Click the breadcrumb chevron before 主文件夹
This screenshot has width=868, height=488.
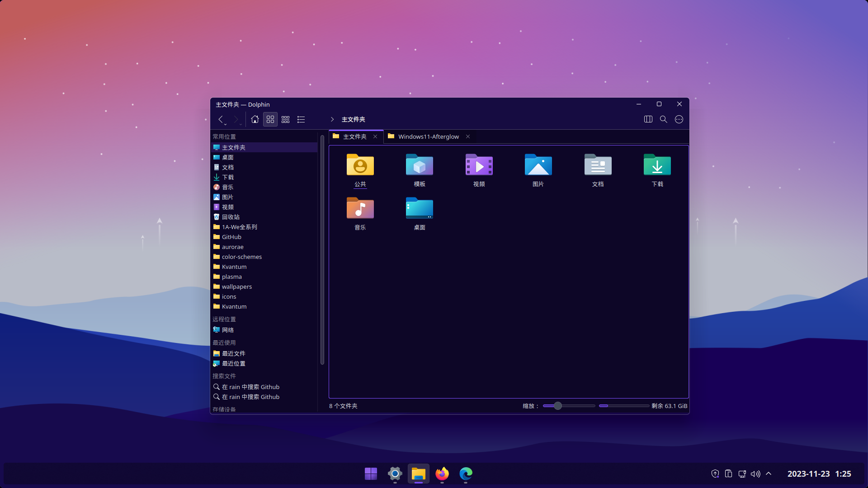click(x=332, y=119)
